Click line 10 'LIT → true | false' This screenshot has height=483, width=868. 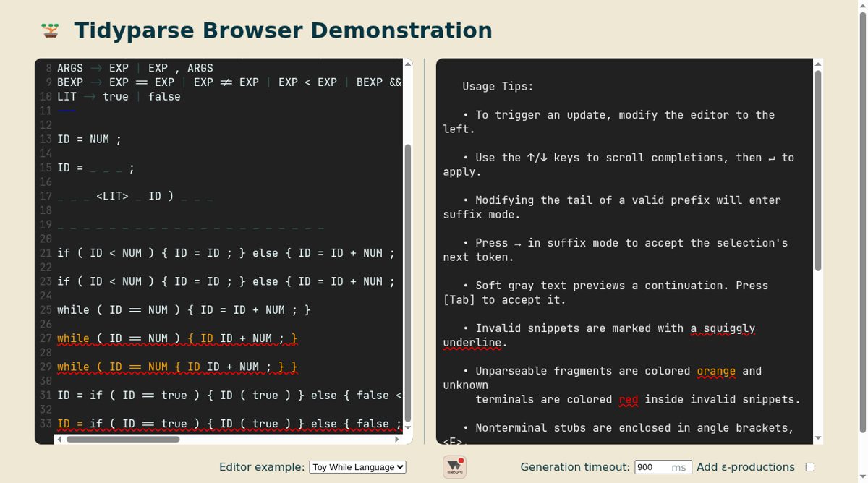click(x=119, y=96)
